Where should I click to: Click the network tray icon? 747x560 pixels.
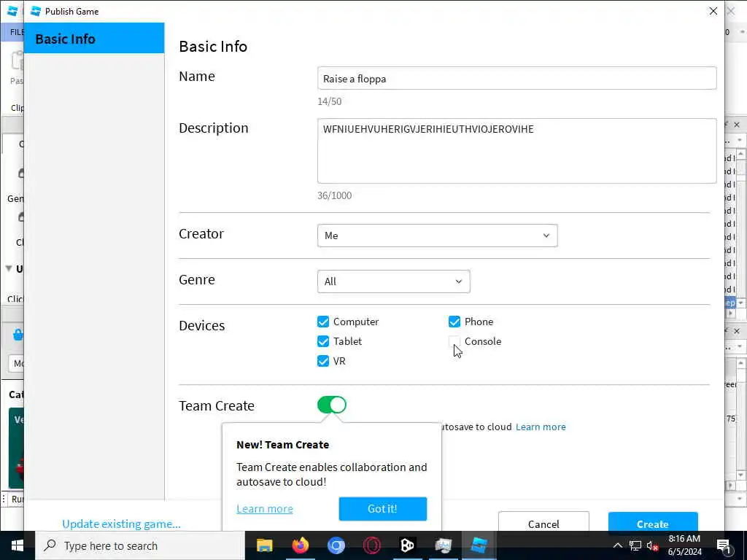635,545
